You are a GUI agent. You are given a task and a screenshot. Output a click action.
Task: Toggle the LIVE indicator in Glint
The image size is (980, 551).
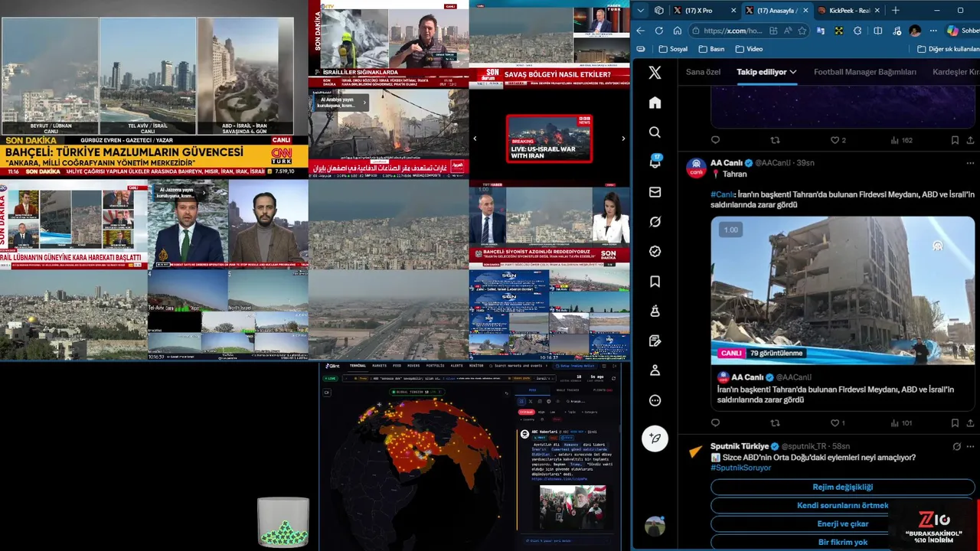(330, 378)
